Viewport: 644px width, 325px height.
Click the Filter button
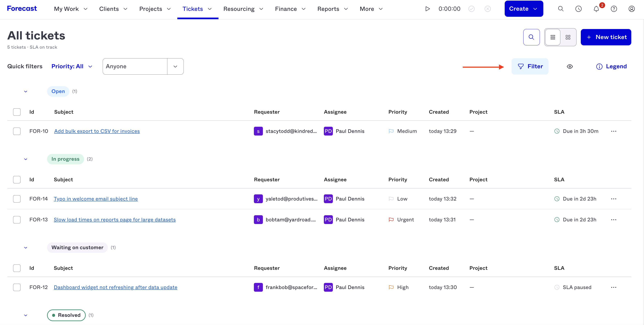pos(530,66)
